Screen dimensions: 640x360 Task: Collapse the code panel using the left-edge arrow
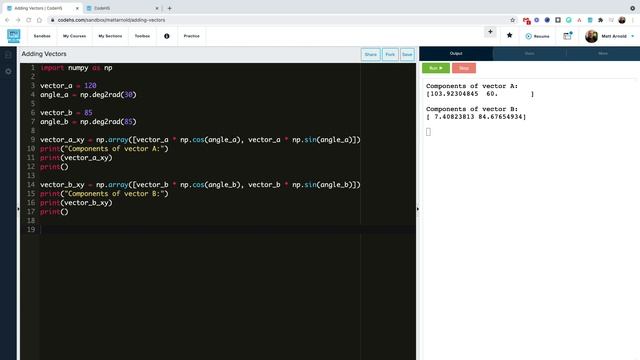(x=18, y=209)
